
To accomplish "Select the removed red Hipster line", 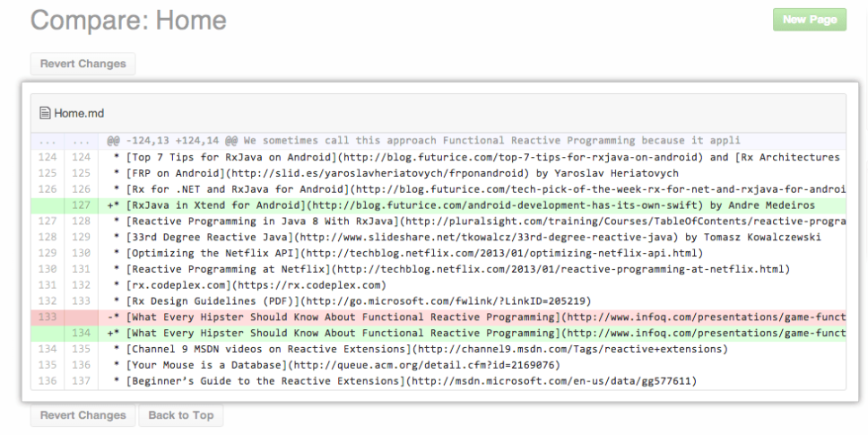I will [438, 318].
